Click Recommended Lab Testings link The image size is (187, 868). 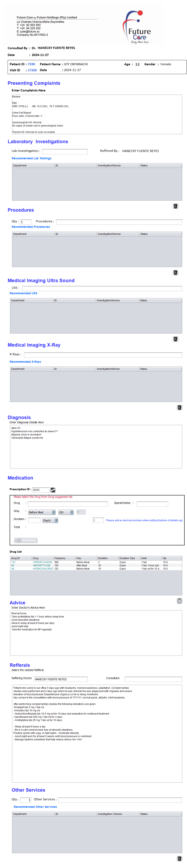point(32,158)
